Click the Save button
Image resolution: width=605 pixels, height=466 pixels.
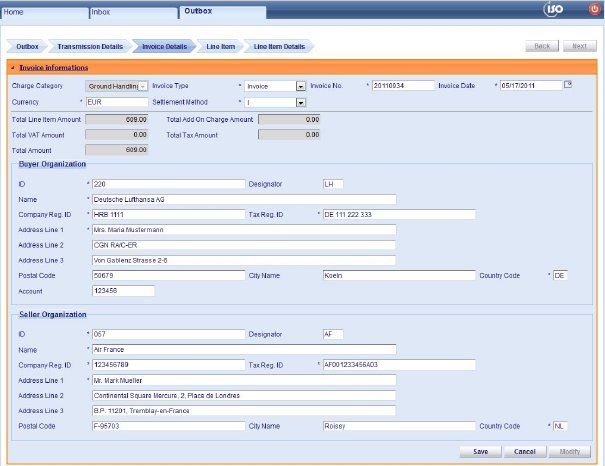point(480,451)
